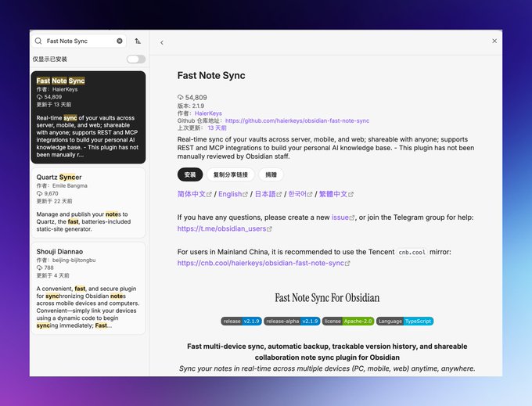Screen dimensions: 532x406
Task: Click the release v2.1.9 badge
Action: 241,322
